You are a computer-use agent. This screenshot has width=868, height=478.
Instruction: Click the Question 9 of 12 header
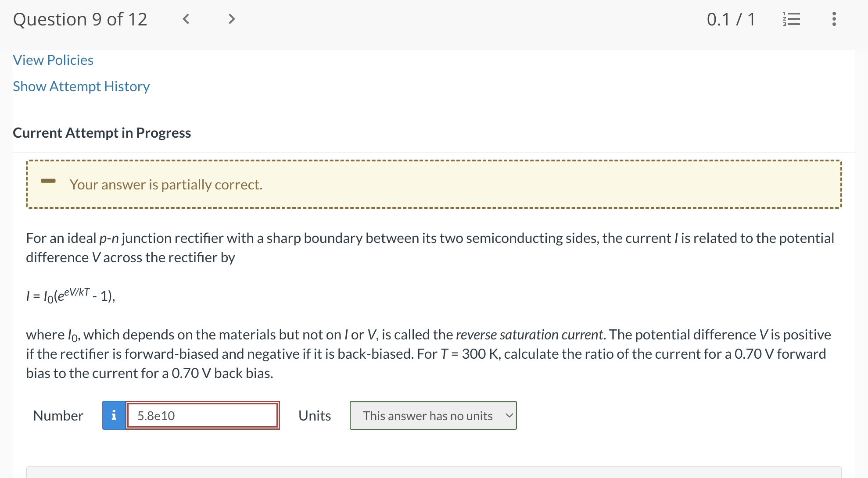[x=80, y=19]
